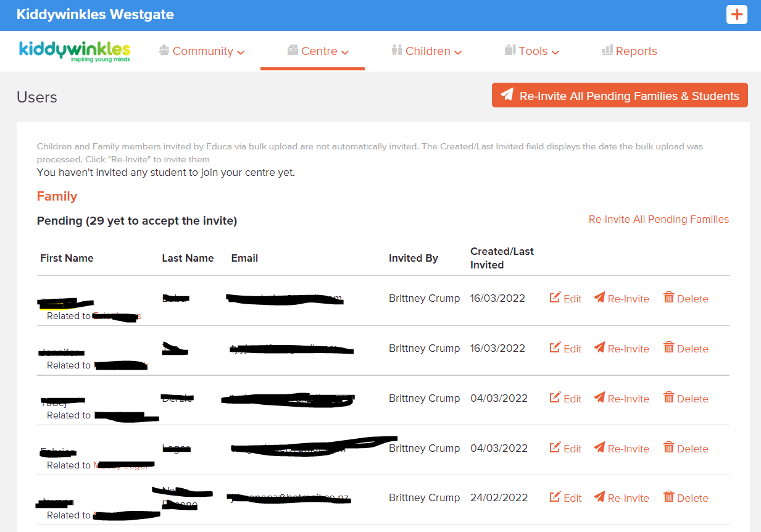Viewport: 761px width, 532px height.
Task: Click the trash icon in the first 04/03/2022 row
Action: pos(668,397)
